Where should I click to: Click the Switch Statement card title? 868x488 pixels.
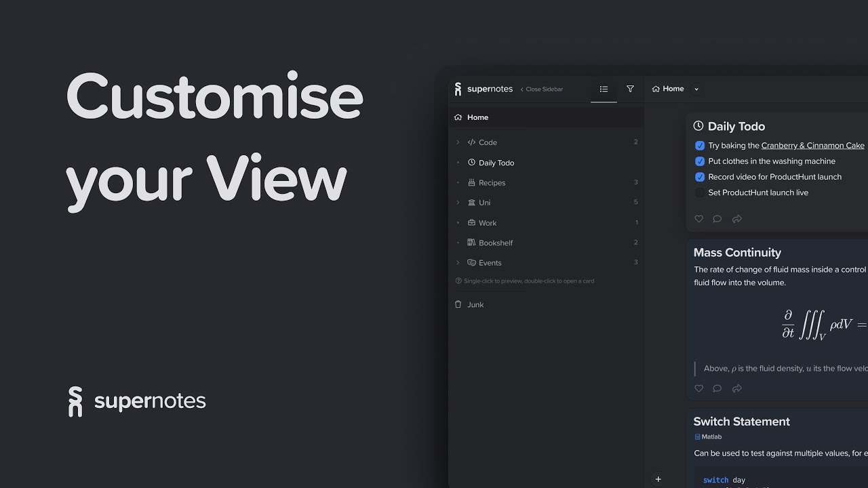coord(742,422)
